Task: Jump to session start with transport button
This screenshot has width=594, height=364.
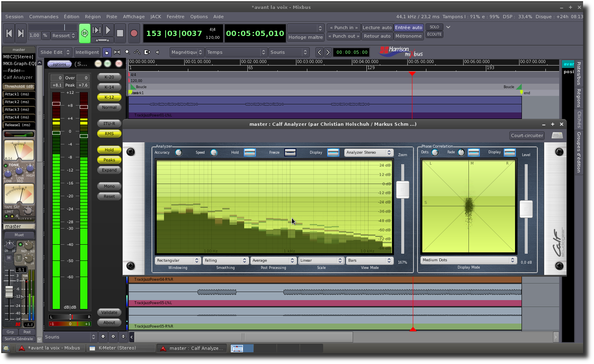Action: point(9,33)
